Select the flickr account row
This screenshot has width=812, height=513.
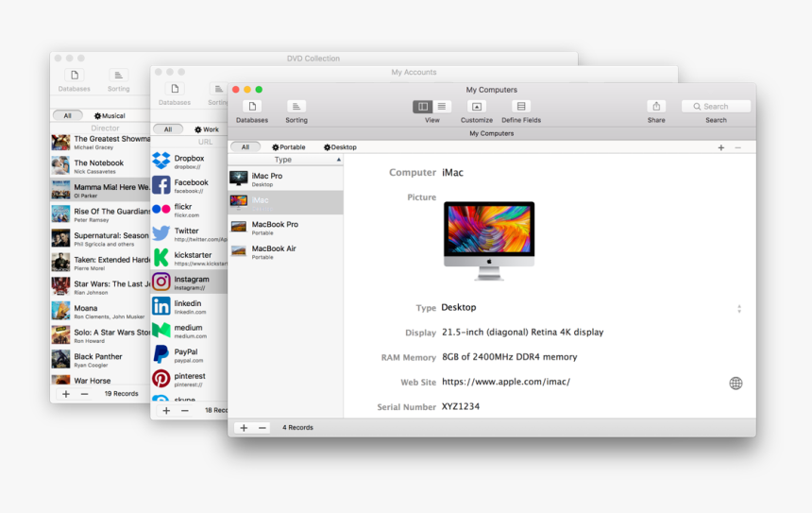pyautogui.click(x=189, y=210)
